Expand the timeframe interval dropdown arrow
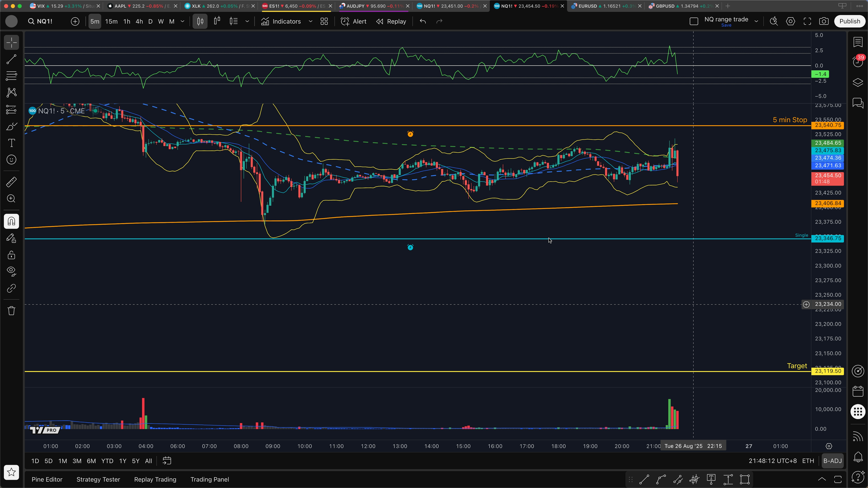The image size is (868, 488). 183,21
